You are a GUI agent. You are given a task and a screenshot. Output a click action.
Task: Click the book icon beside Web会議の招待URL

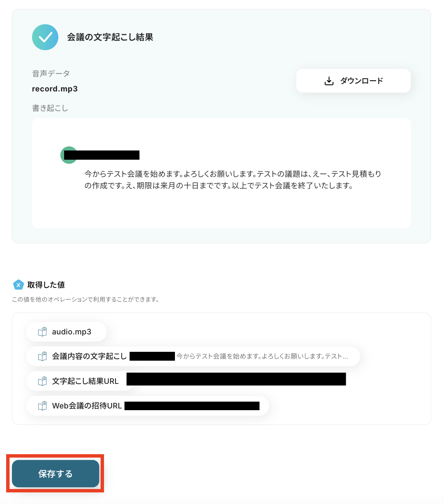(x=43, y=406)
